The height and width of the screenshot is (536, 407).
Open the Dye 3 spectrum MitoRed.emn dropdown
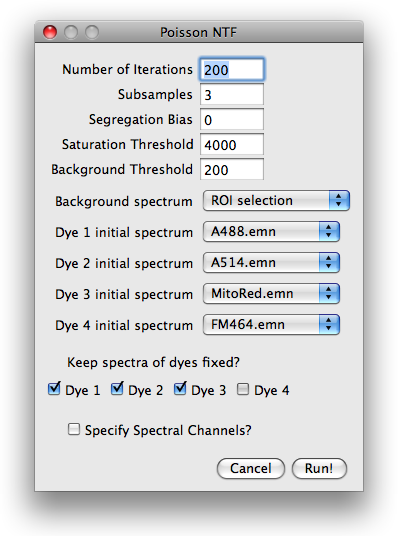[x=271, y=294]
